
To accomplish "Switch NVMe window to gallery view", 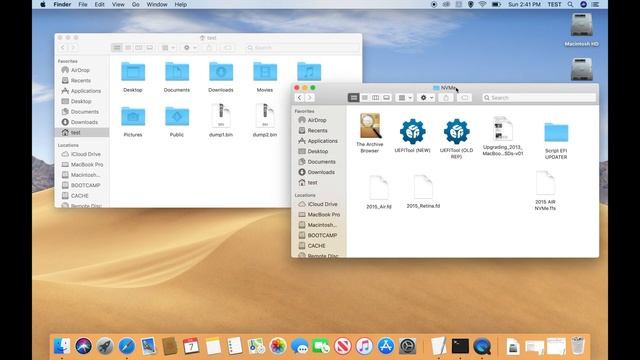I will click(x=386, y=98).
